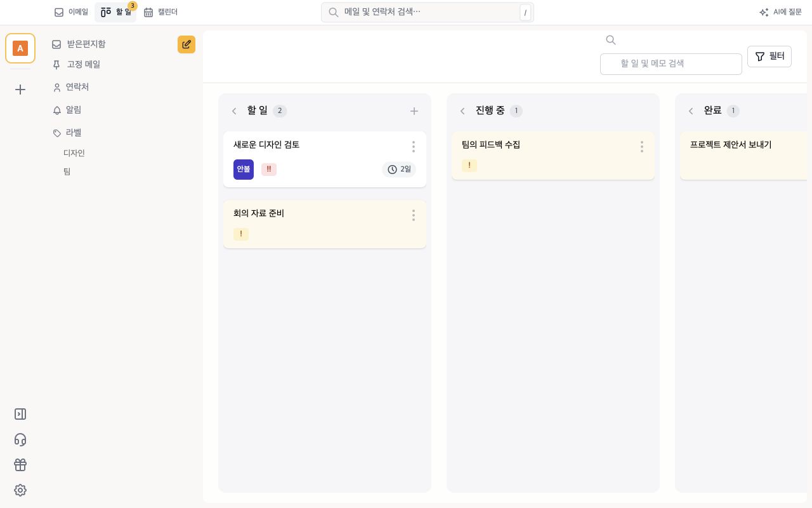Open options menu for 팀의 피드백 수집 card
This screenshot has width=812, height=508.
point(642,147)
